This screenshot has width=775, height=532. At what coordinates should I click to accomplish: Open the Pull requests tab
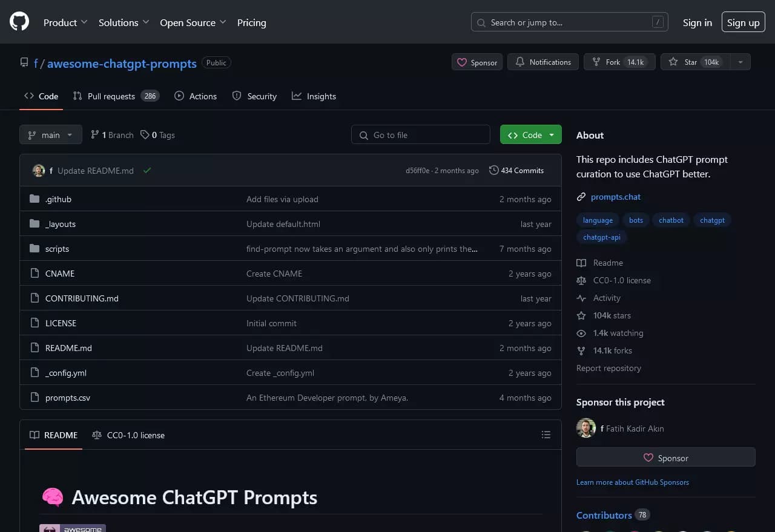point(116,96)
